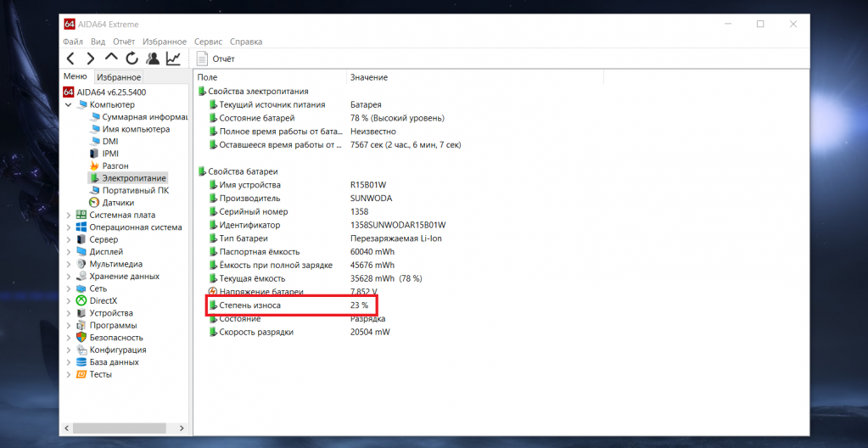Go up one level with Up arrow
Image resolution: width=868 pixels, height=448 pixels.
coord(111,58)
